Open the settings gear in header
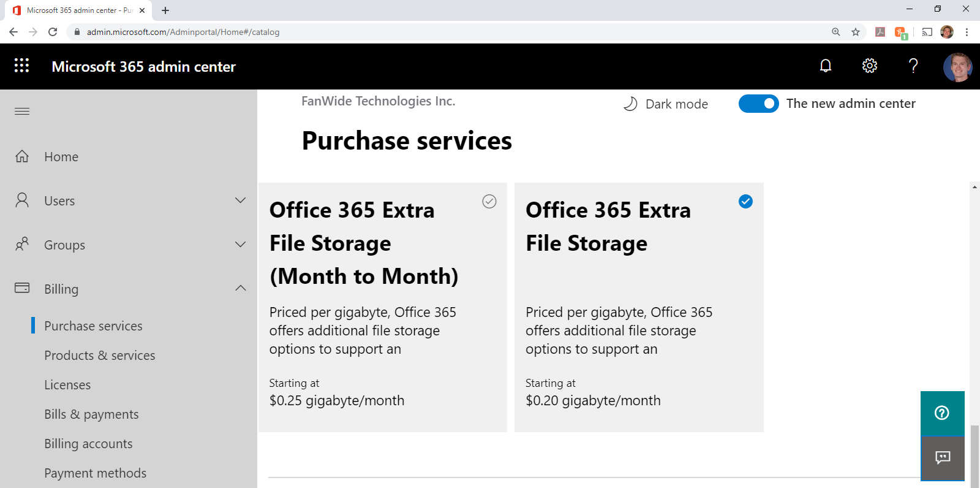980x488 pixels. click(870, 66)
